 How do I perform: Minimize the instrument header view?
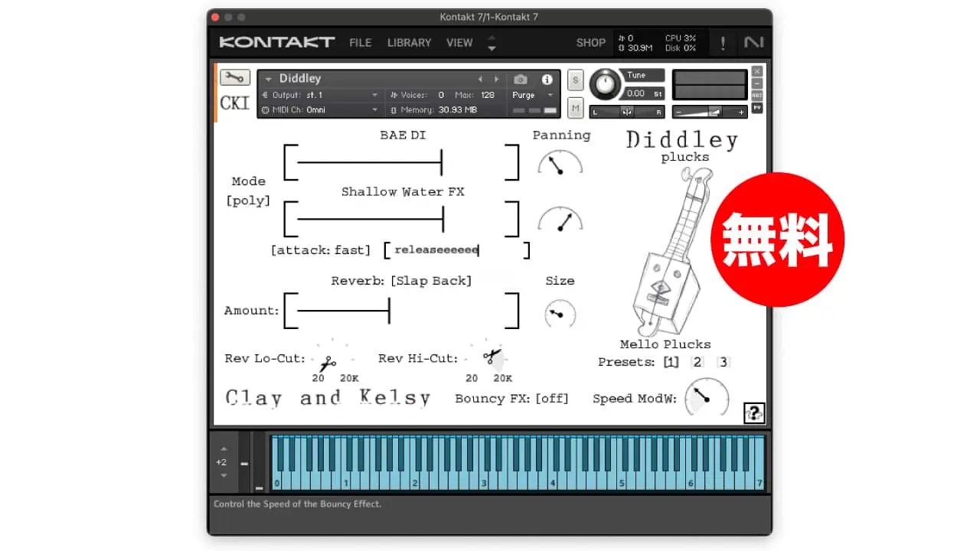point(756,83)
